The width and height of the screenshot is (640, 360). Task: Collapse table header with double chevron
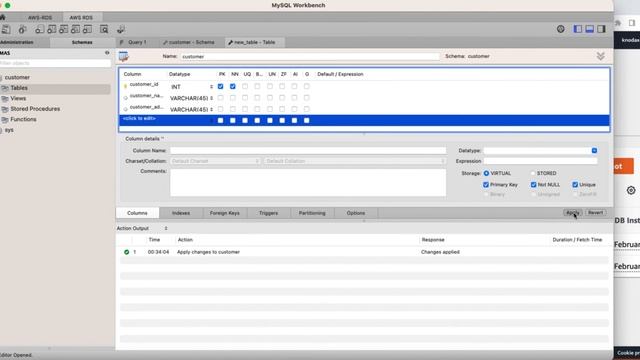tap(600, 56)
